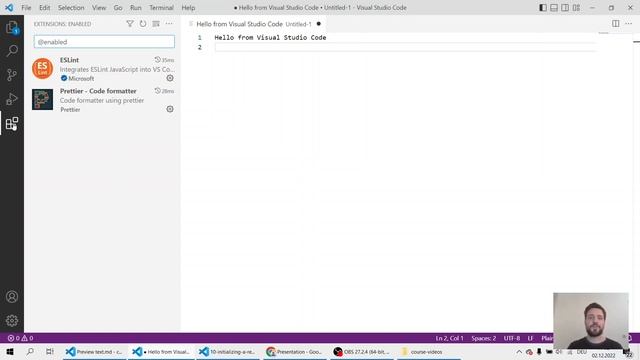The height and width of the screenshot is (360, 640).
Task: Switch to the Chrome Presentation window
Action: pyautogui.click(x=294, y=352)
